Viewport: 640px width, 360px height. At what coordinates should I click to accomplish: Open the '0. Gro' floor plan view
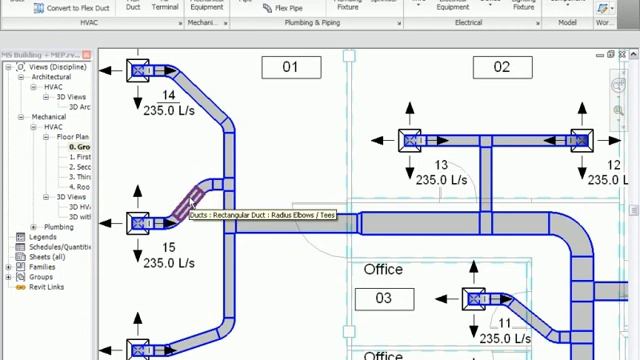tap(80, 147)
